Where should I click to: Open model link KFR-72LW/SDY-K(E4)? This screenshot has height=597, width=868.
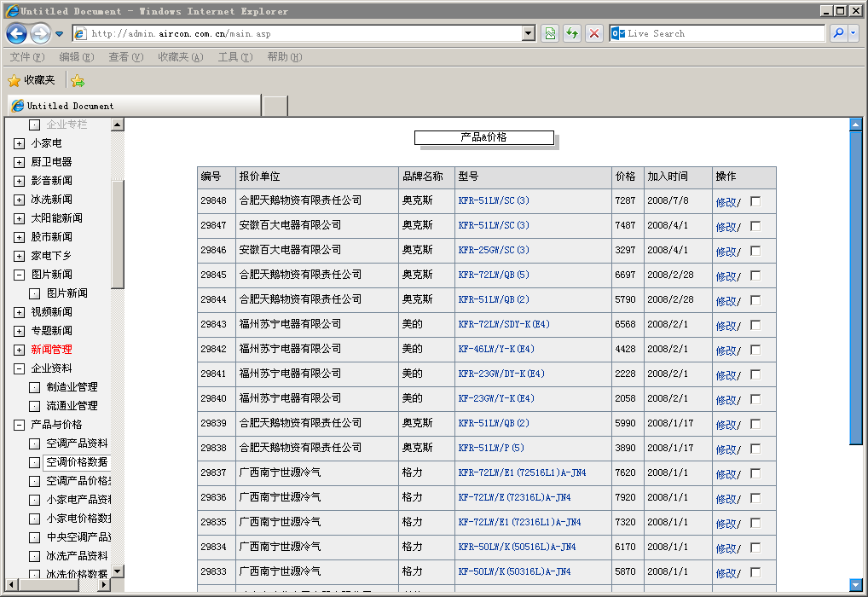point(504,324)
